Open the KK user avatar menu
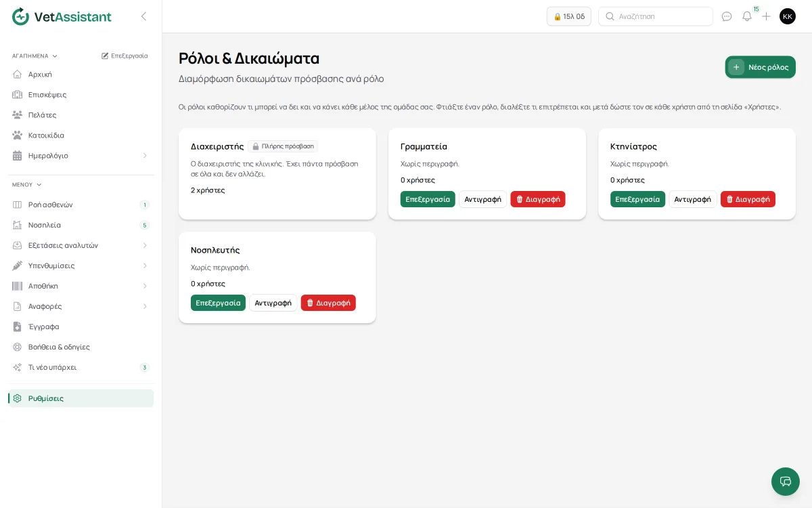The height and width of the screenshot is (508, 812). coord(788,16)
